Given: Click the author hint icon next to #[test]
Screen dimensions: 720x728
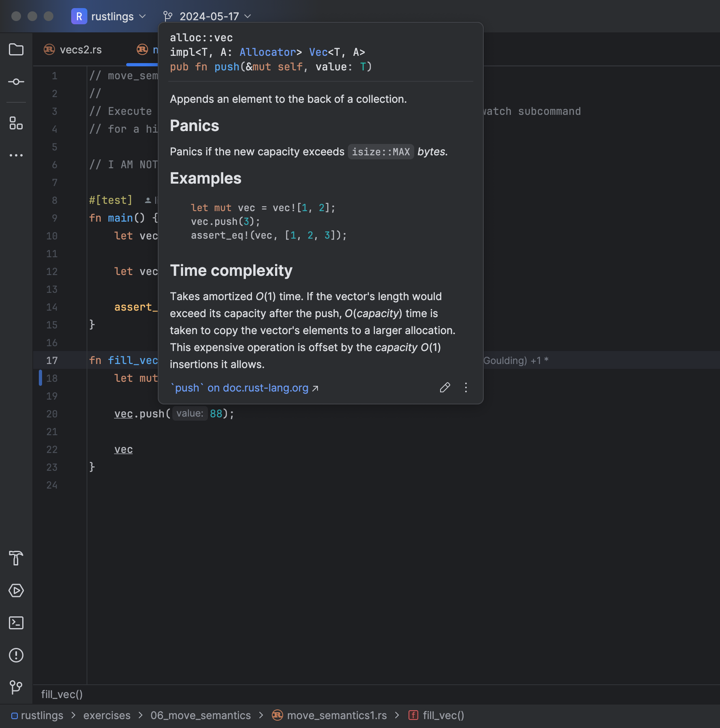Looking at the screenshot, I should point(148,200).
